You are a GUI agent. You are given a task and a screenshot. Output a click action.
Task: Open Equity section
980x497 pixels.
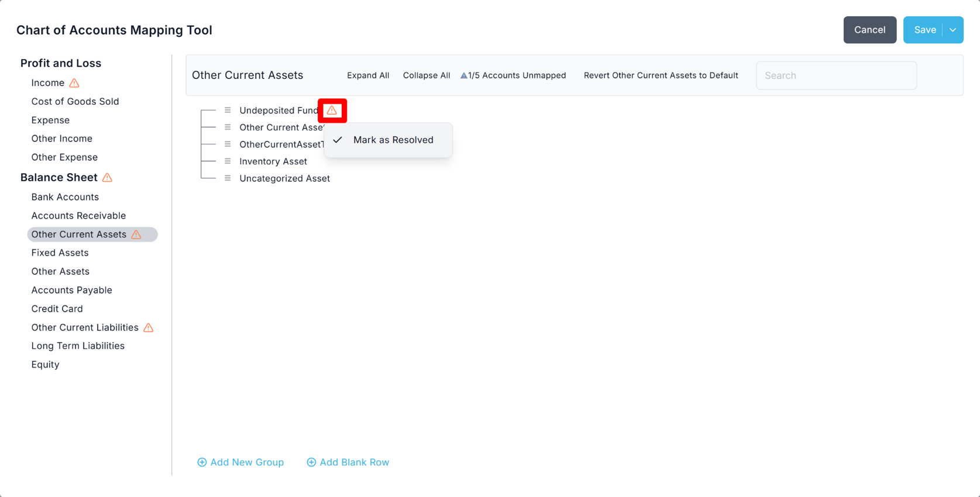[x=45, y=365]
